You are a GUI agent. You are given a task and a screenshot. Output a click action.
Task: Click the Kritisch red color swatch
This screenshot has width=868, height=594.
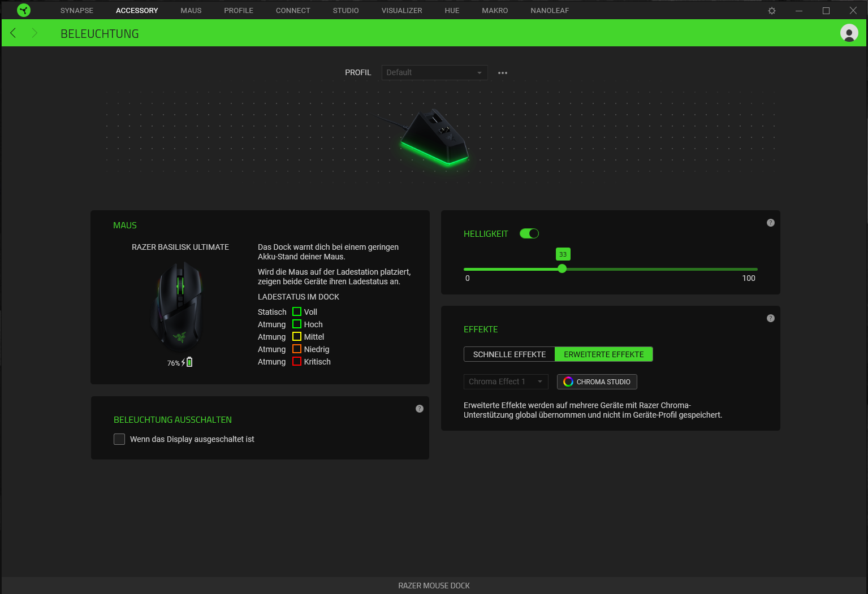(297, 361)
